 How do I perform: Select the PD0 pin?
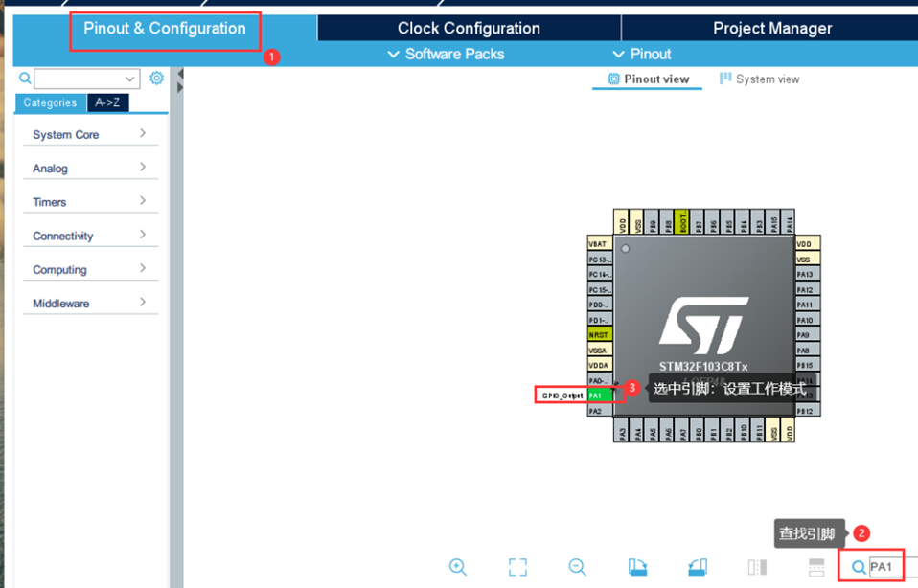pos(600,305)
